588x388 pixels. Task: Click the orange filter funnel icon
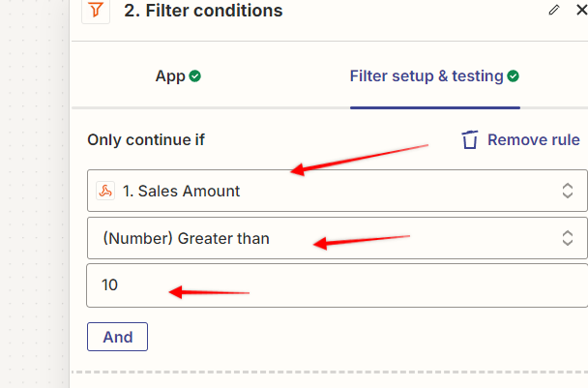(x=96, y=10)
